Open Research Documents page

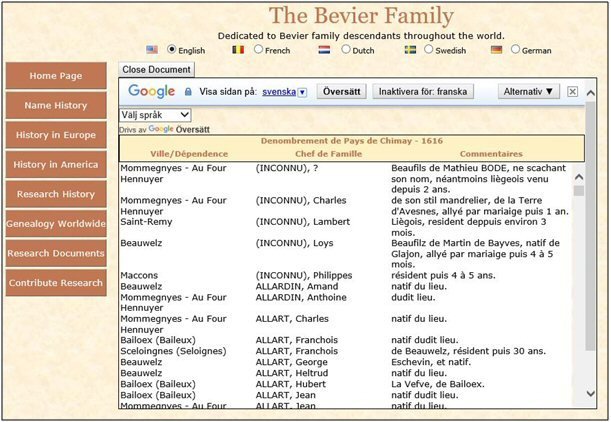[x=56, y=253]
